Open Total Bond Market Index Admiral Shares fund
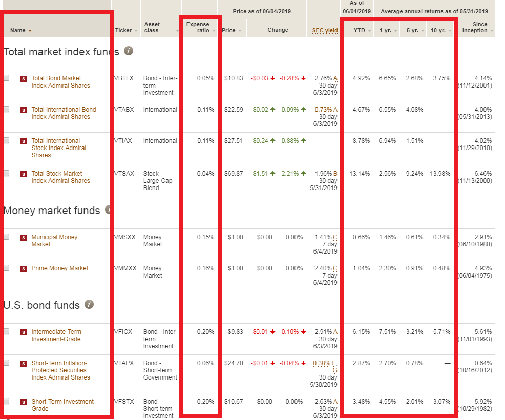This screenshot has height=420, width=505. [x=60, y=82]
